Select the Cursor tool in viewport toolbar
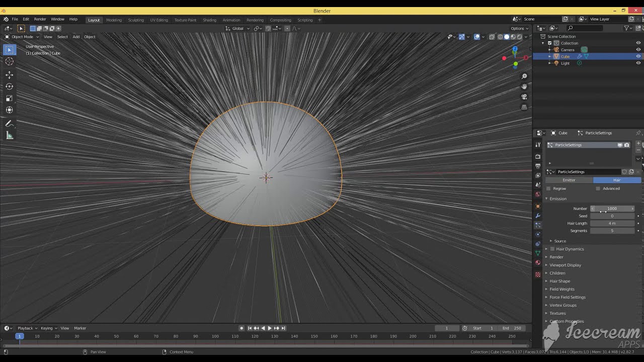Image resolution: width=644 pixels, height=362 pixels. point(9,61)
